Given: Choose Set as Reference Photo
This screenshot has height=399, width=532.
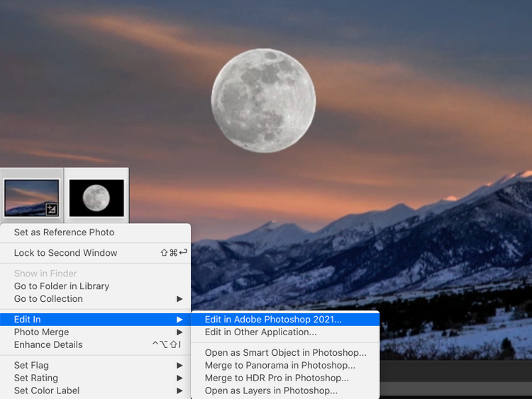Looking at the screenshot, I should tap(64, 232).
